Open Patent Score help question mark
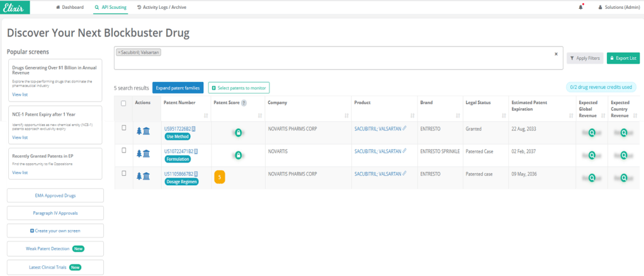The width and height of the screenshot is (644, 276). [x=244, y=103]
